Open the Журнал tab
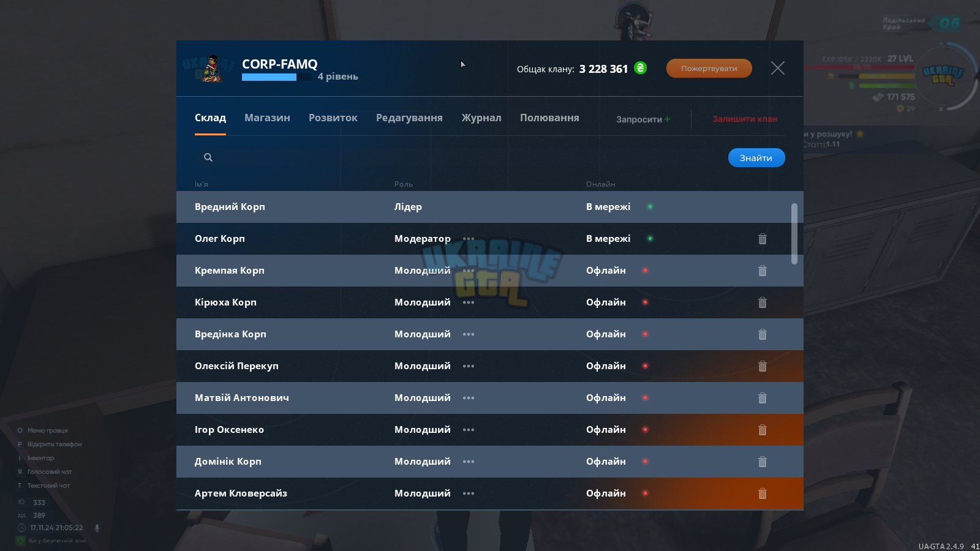 click(481, 118)
